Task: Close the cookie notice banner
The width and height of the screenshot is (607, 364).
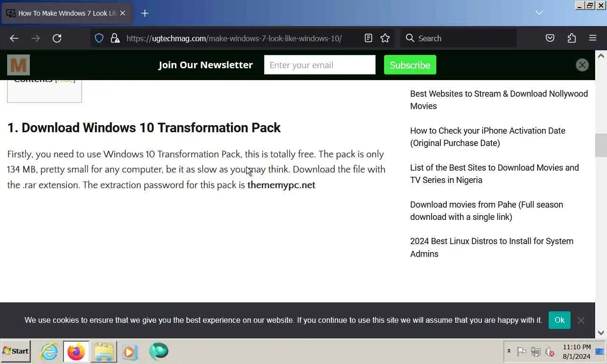Action: pos(581,320)
